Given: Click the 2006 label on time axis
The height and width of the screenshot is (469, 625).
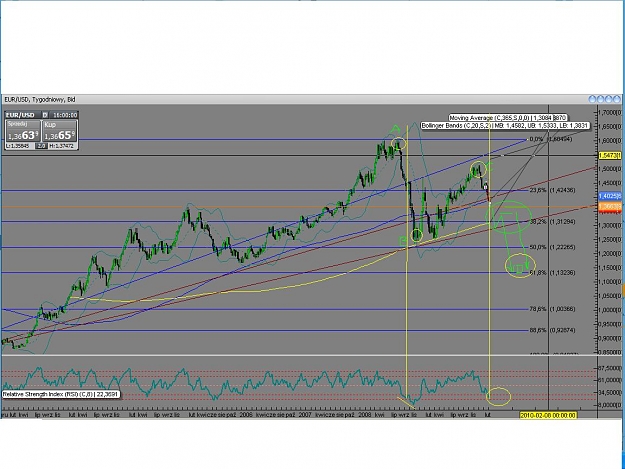Looking at the screenshot, I should [246, 415].
